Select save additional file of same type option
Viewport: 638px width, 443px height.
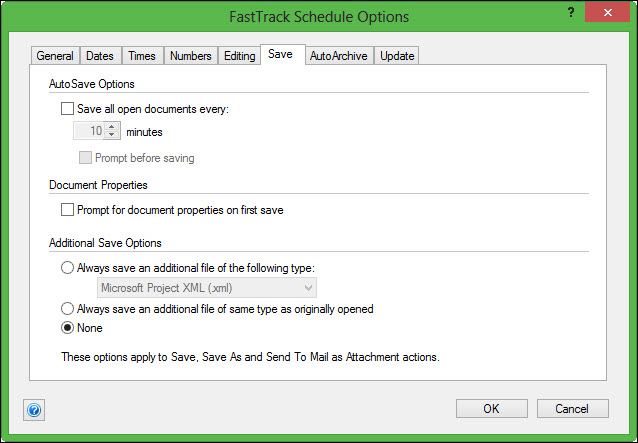coord(68,309)
